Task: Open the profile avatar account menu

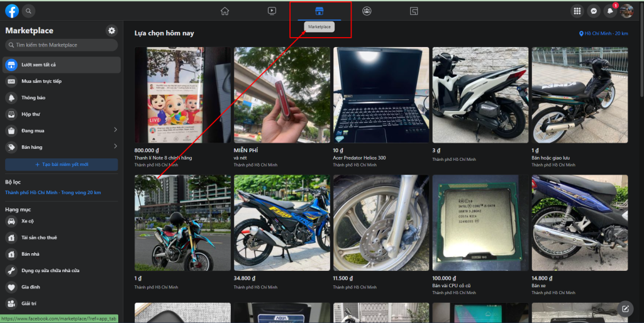Action: (x=626, y=11)
